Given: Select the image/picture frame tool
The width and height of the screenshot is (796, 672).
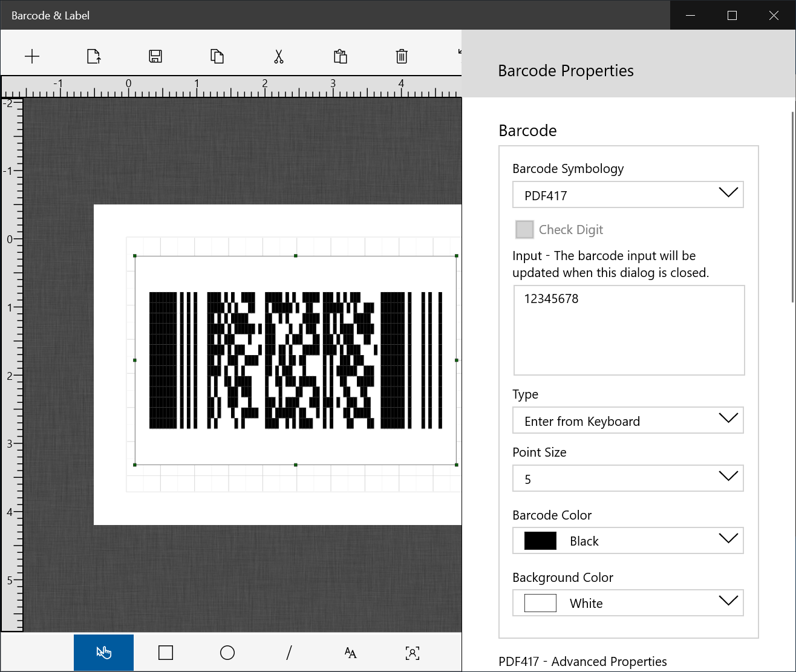Looking at the screenshot, I should click(x=412, y=653).
